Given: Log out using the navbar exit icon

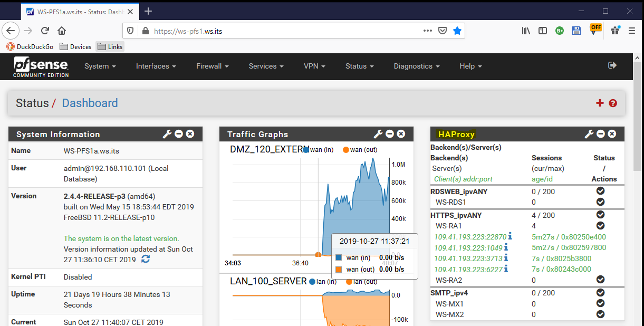Looking at the screenshot, I should (x=612, y=65).
